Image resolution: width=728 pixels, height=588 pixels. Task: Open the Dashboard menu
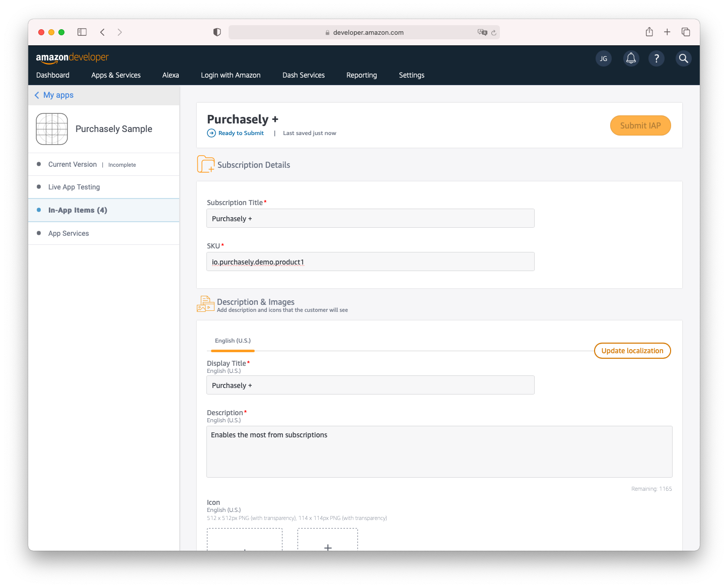pos(53,75)
